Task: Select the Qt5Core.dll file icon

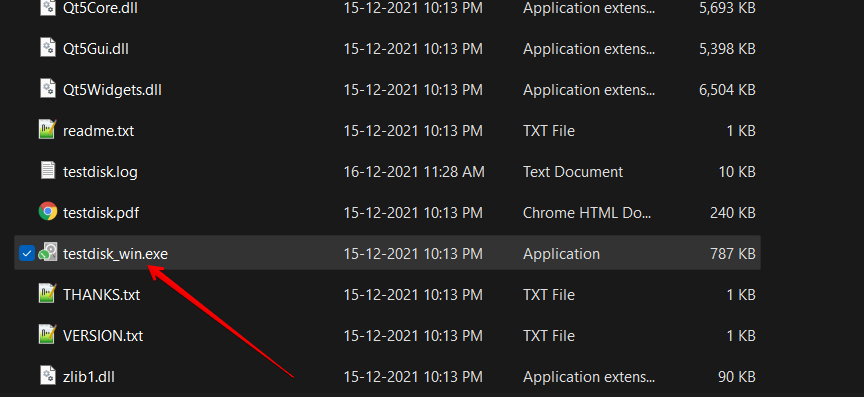Action: coord(48,7)
